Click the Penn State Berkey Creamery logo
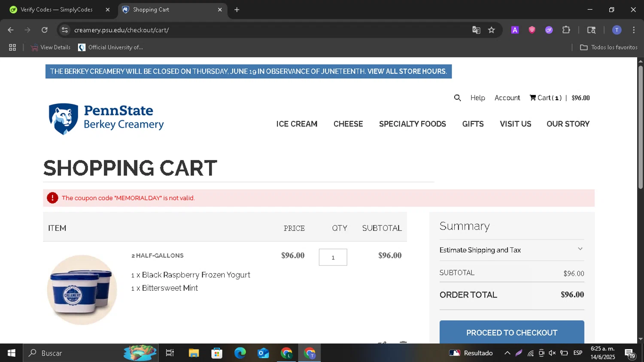 point(106,119)
